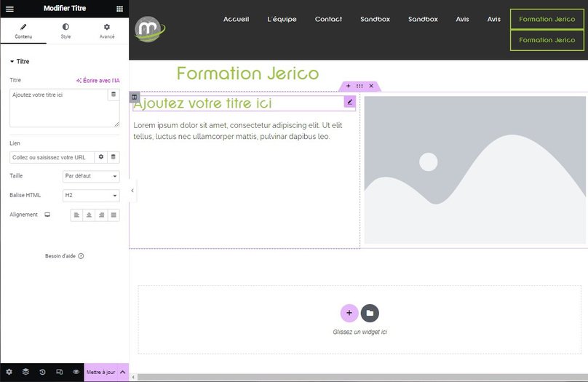Open the page settings gear in footer
The height and width of the screenshot is (382, 588).
click(x=9, y=372)
